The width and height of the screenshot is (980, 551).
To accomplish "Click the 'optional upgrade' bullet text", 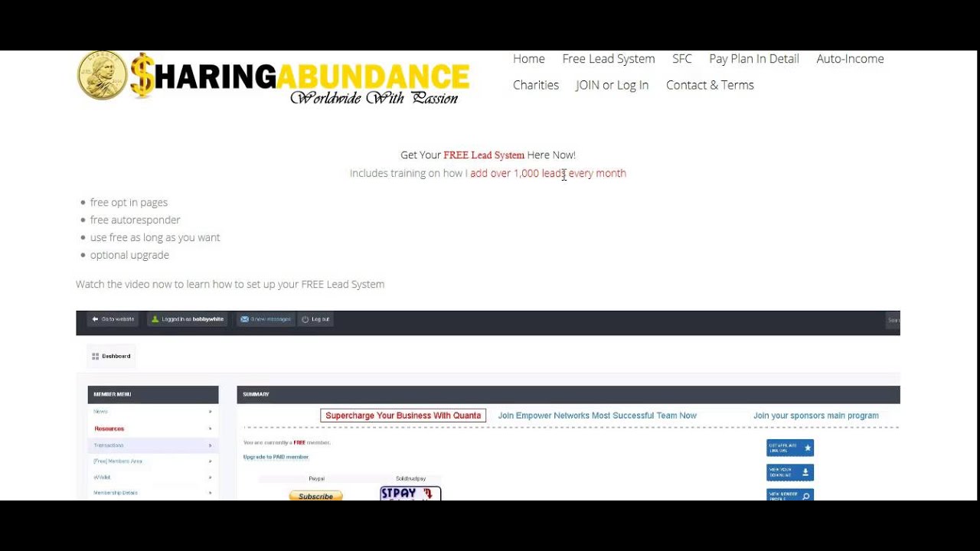I will point(129,256).
